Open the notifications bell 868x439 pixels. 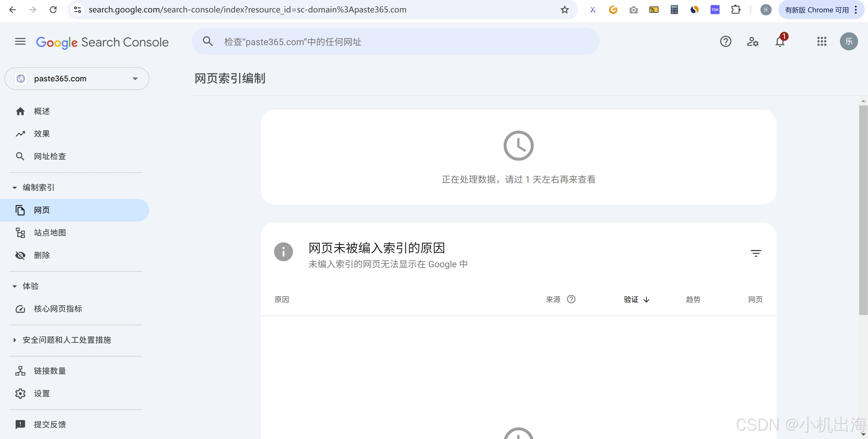tap(780, 42)
